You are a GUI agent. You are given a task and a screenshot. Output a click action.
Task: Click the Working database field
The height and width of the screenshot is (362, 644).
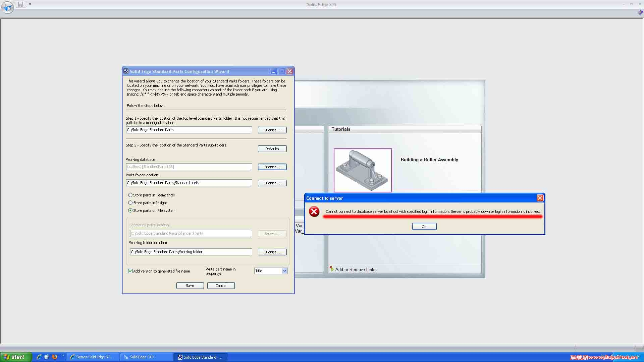click(189, 167)
